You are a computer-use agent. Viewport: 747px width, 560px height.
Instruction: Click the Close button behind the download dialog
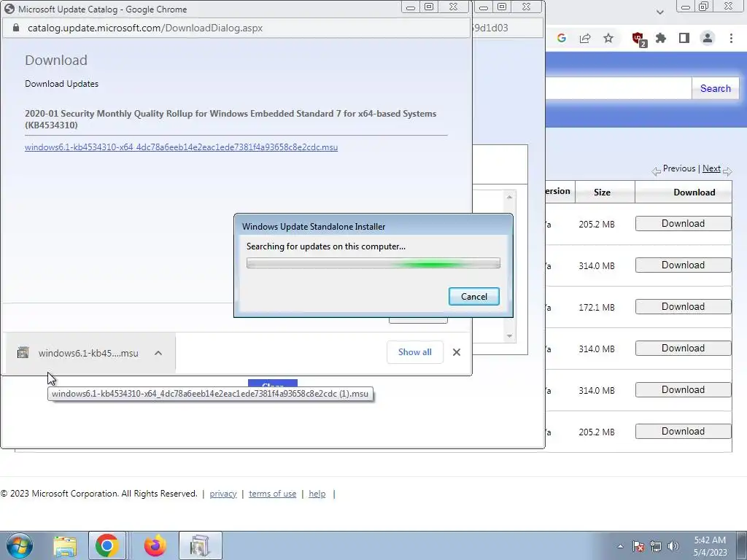273,384
